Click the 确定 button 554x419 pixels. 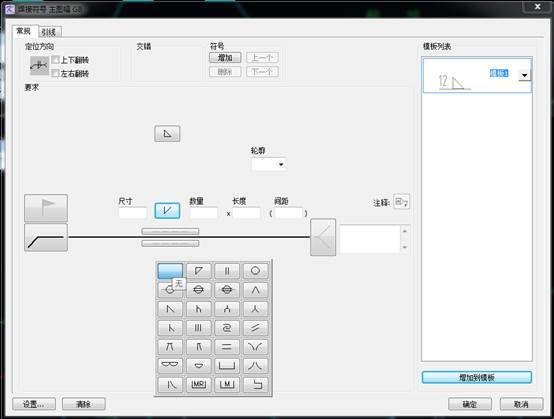[x=470, y=404]
